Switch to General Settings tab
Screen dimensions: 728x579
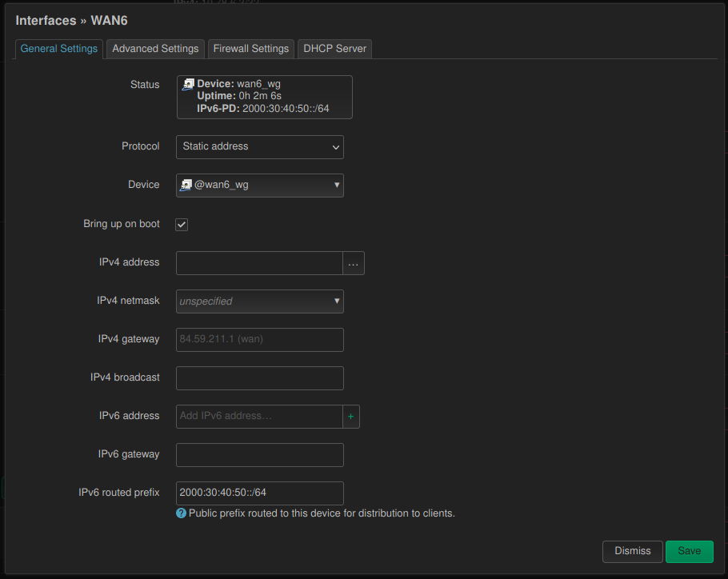click(59, 49)
